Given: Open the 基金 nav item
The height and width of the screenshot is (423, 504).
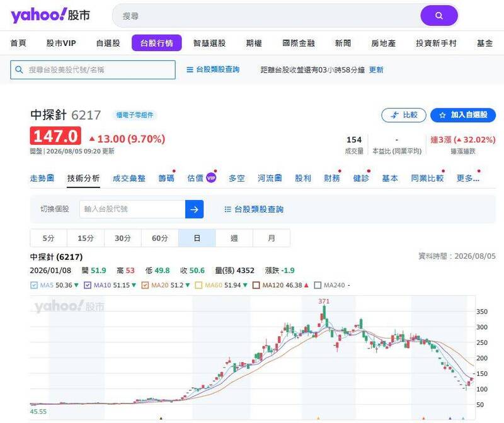Looking at the screenshot, I should (484, 43).
